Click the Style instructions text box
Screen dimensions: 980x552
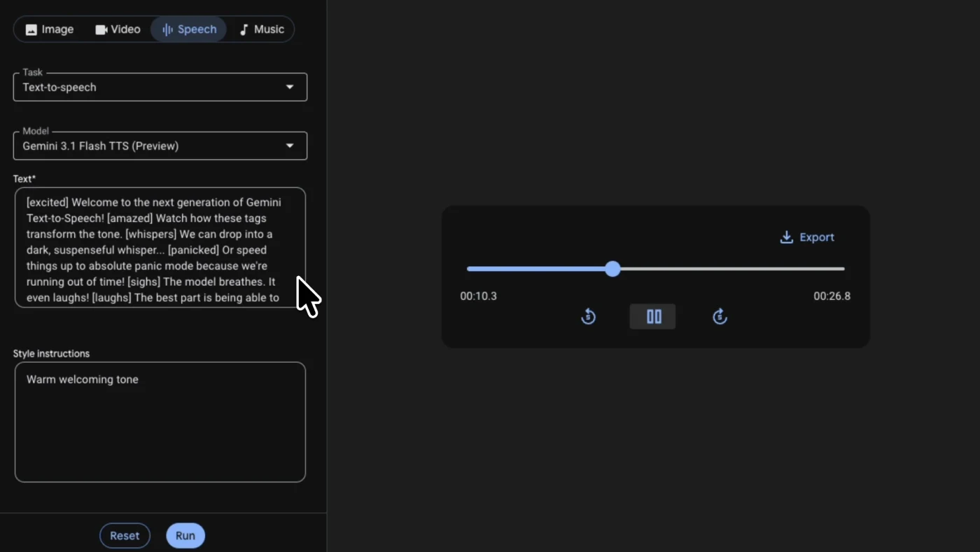160,422
